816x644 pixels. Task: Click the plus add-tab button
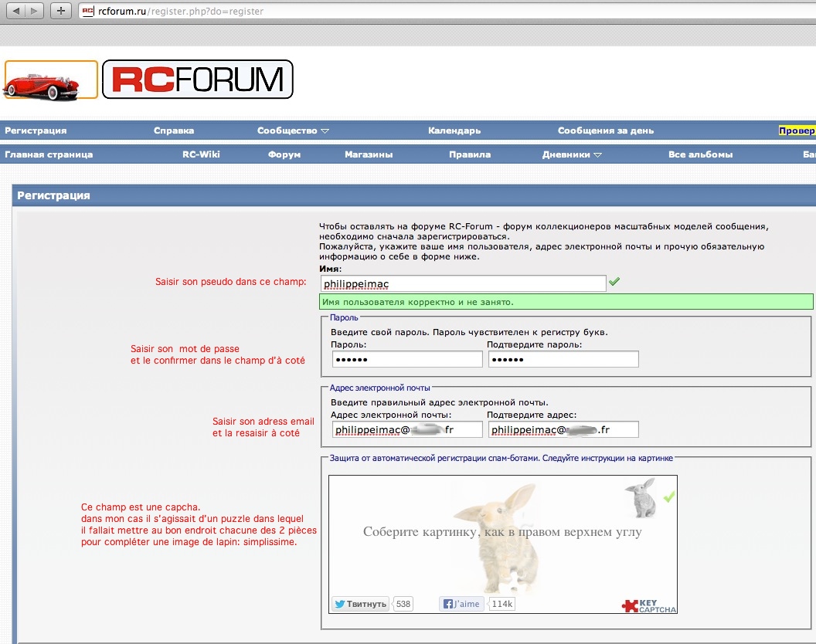point(62,11)
